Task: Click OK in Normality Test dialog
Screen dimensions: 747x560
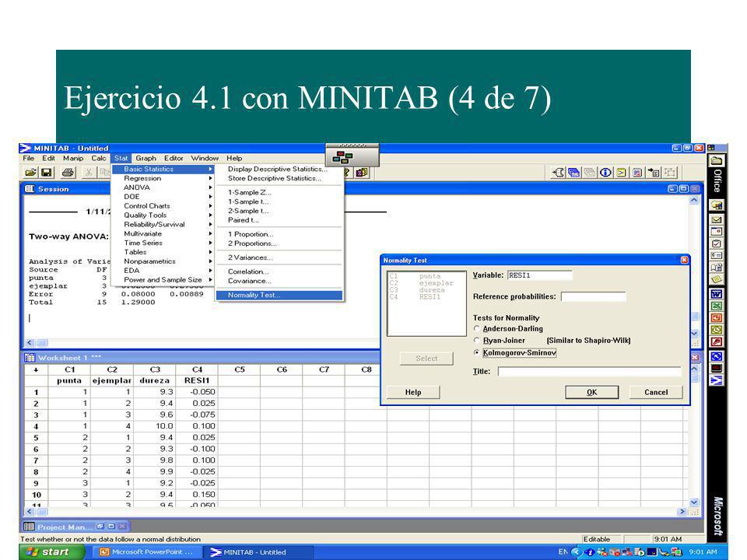Action: point(591,392)
